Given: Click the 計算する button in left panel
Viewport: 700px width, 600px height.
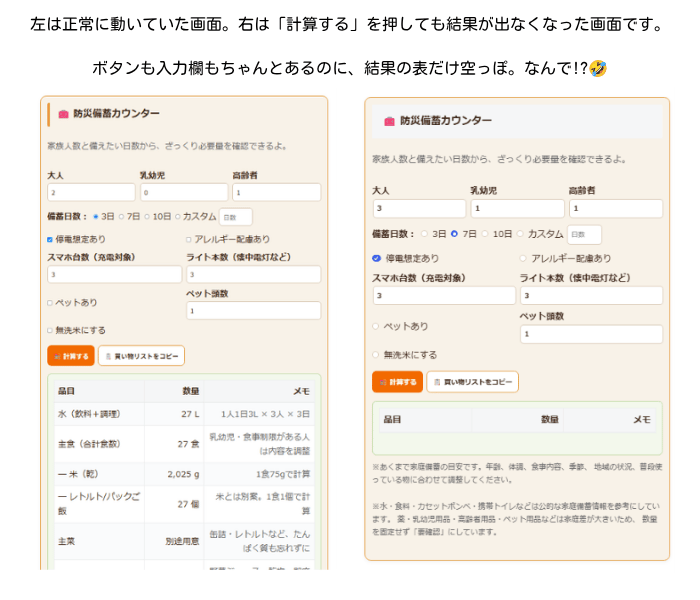Looking at the screenshot, I should (x=71, y=356).
